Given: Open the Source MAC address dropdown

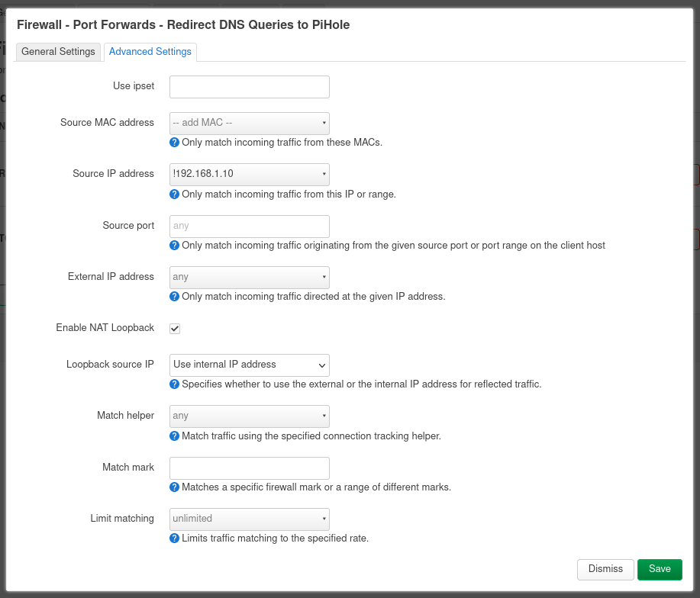Looking at the screenshot, I should click(250, 123).
